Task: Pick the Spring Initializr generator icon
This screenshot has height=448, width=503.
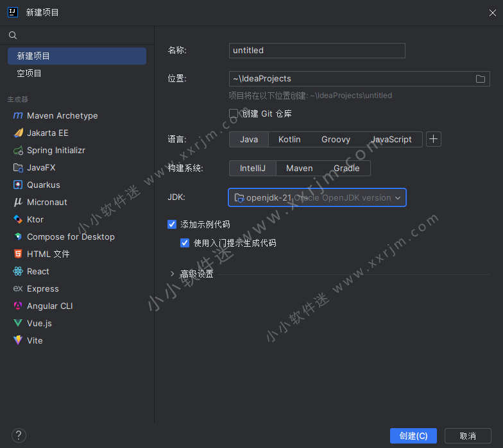Action: pyautogui.click(x=18, y=151)
